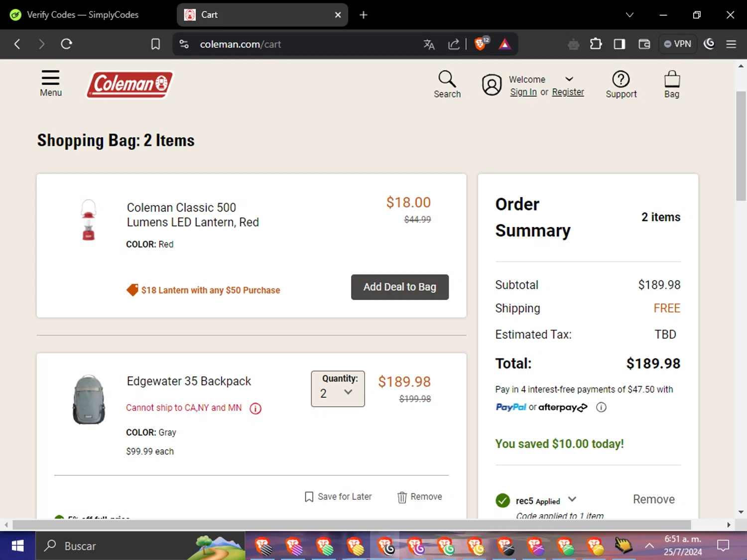
Task: Open a new browser tab
Action: pyautogui.click(x=364, y=15)
